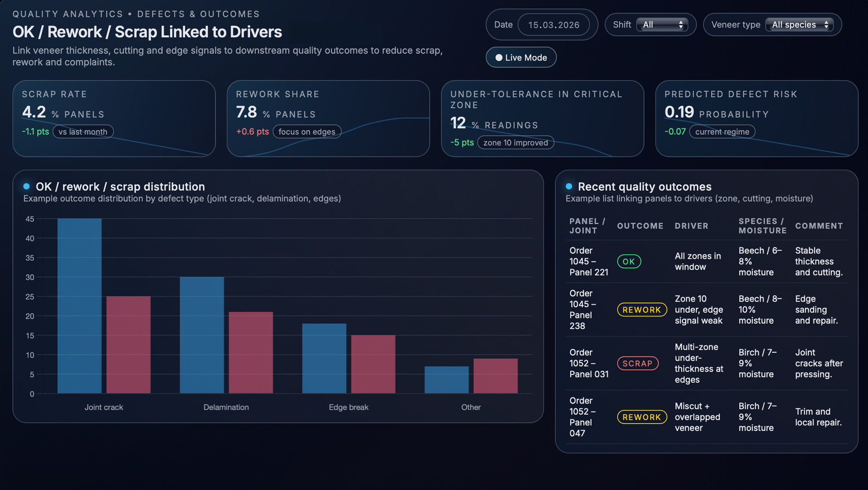Click the REWORK badge for Panel 047
The height and width of the screenshot is (490, 868).
point(642,417)
